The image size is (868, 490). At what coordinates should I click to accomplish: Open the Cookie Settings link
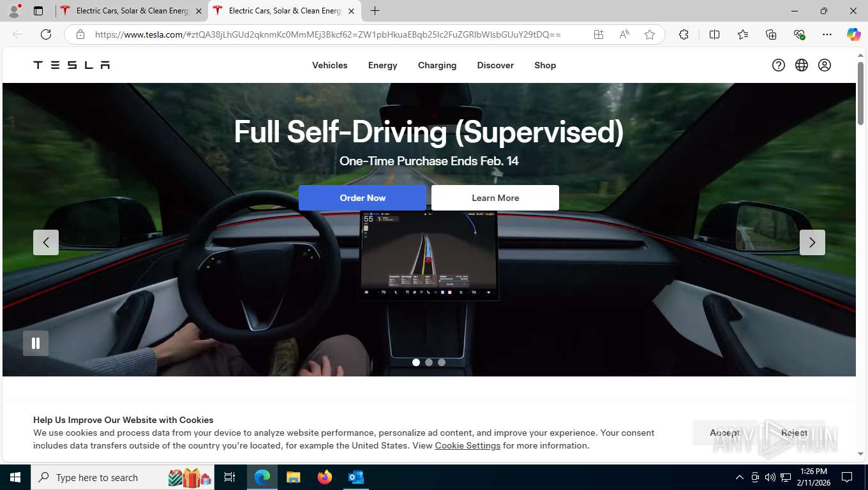[467, 445]
